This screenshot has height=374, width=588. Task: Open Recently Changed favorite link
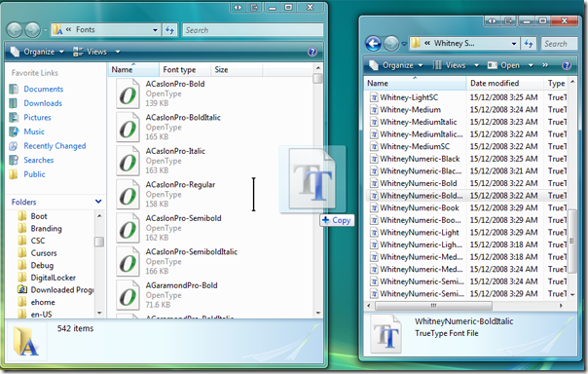pos(55,146)
